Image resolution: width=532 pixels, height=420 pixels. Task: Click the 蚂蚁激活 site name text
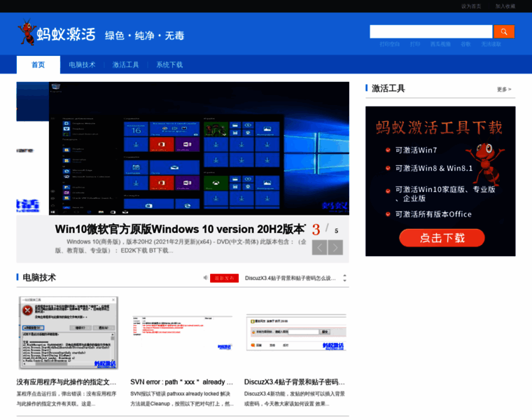66,34
